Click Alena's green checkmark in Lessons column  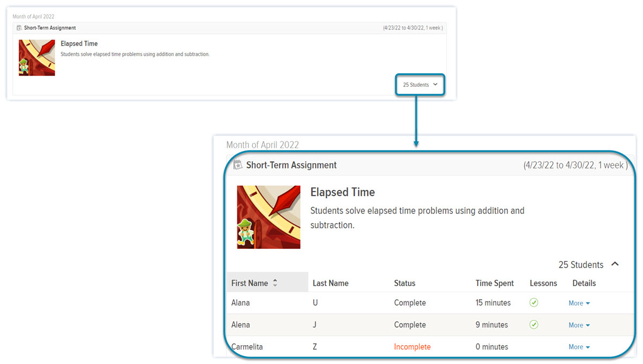pyautogui.click(x=534, y=324)
